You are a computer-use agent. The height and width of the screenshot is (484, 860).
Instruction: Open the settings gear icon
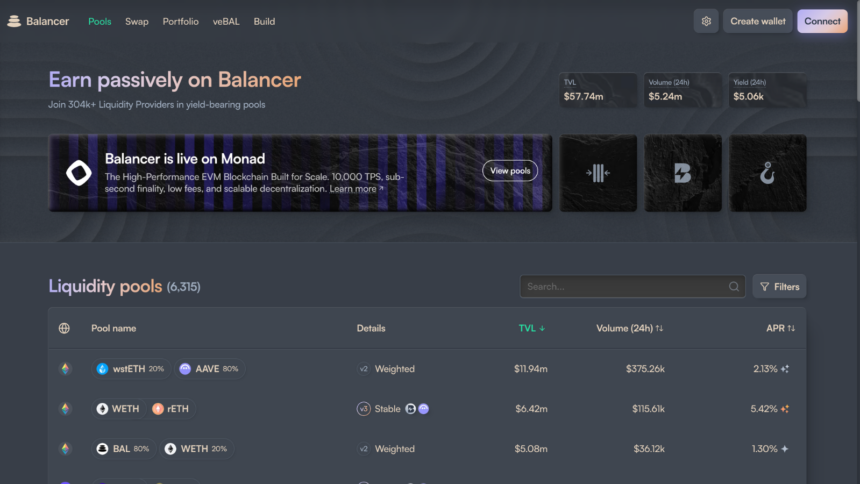(706, 21)
